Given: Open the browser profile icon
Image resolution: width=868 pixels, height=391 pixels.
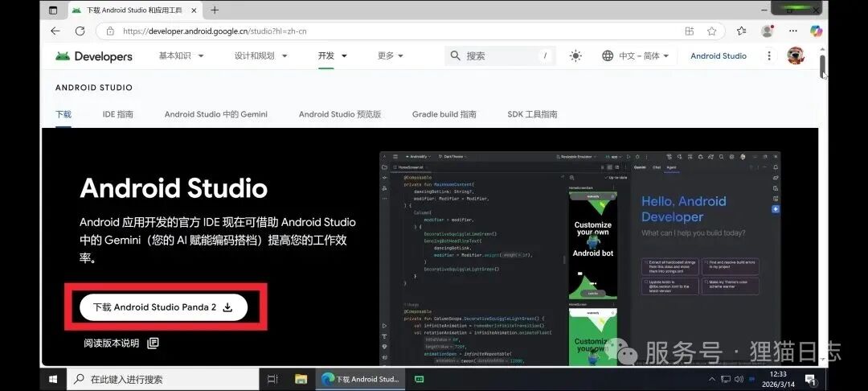Looking at the screenshot, I should tap(768, 31).
